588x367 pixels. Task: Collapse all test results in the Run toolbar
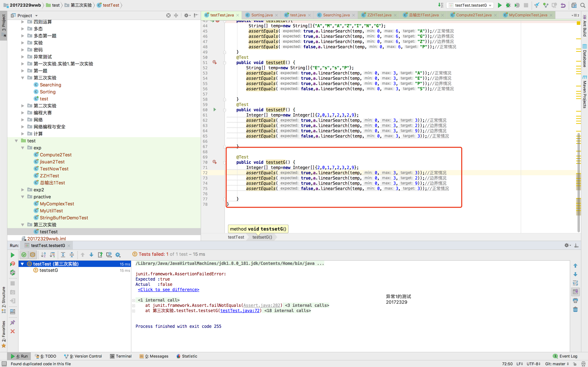(72, 255)
